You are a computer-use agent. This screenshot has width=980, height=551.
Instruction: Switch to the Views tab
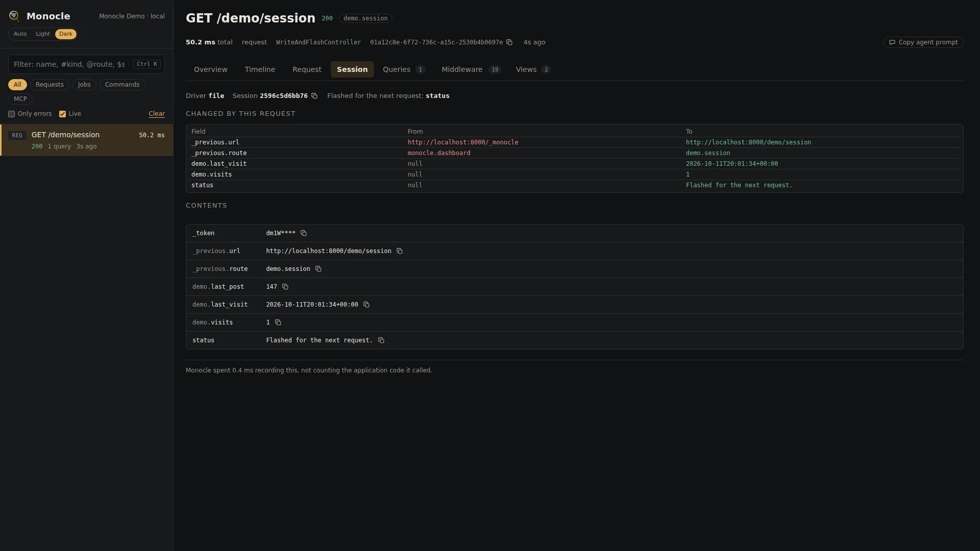point(533,69)
